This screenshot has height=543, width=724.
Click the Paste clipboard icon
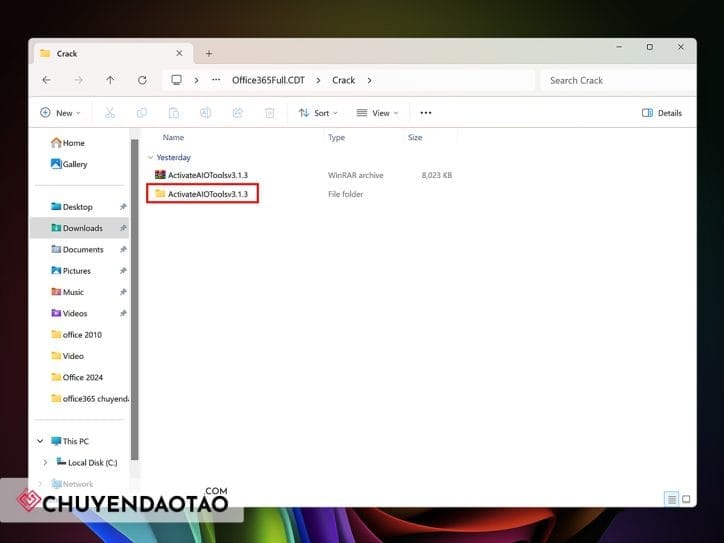[x=174, y=113]
